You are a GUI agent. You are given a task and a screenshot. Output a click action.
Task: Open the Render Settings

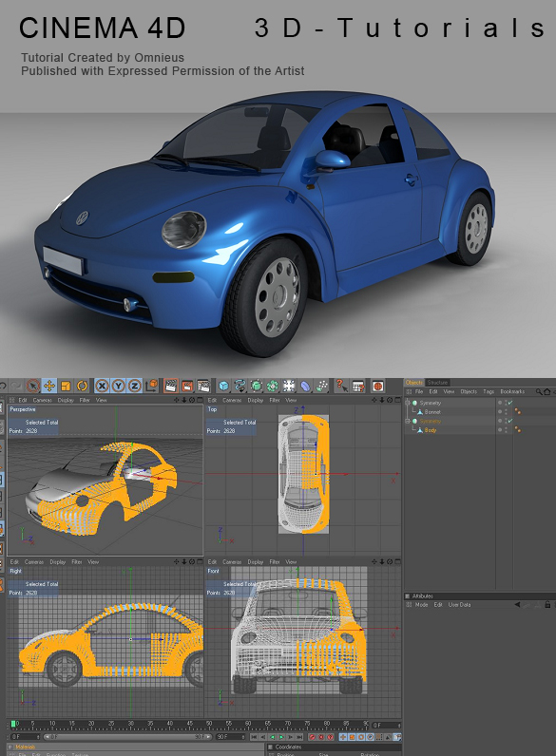(203, 386)
